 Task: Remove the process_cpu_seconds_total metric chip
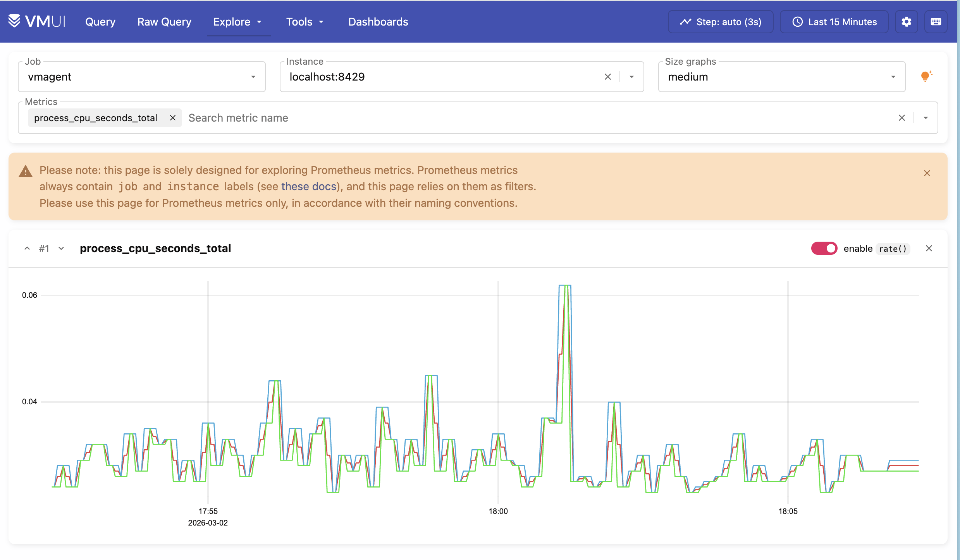(x=173, y=118)
